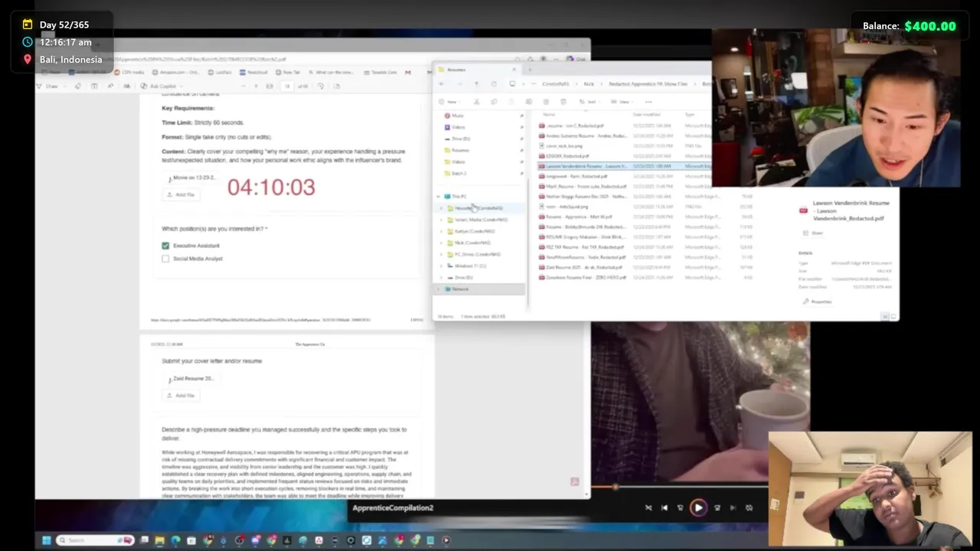Click Add file under Zaid Resume upload
Screen dimensions: 980x551
coord(181,396)
